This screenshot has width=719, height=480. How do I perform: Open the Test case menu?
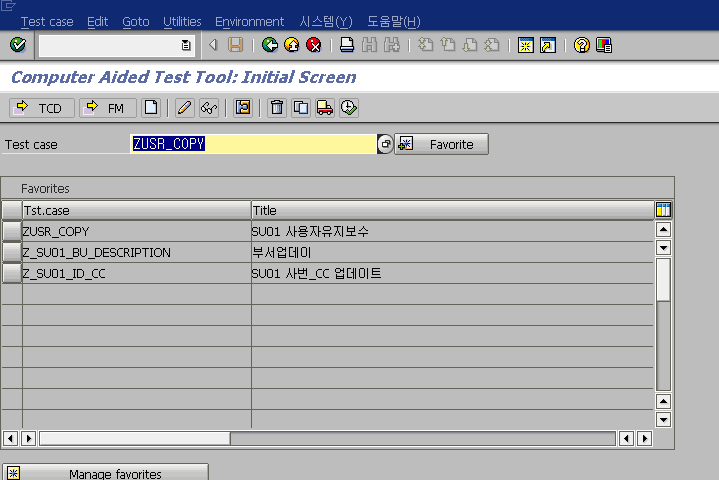click(47, 22)
